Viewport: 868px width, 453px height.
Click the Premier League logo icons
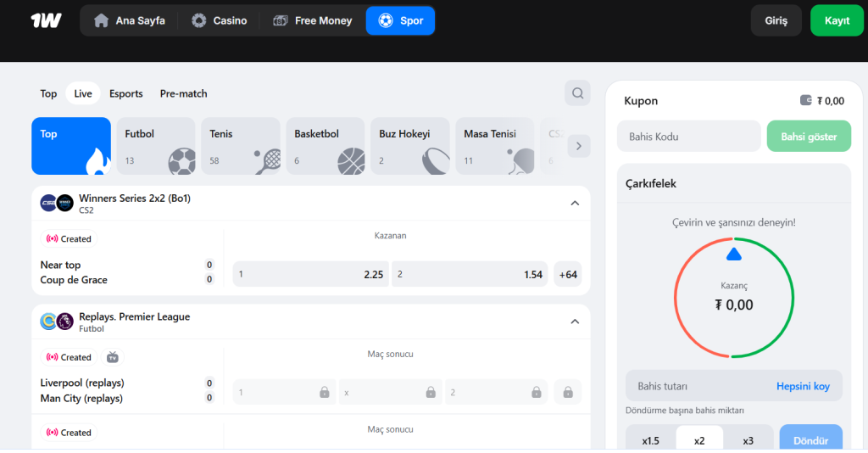pos(57,322)
